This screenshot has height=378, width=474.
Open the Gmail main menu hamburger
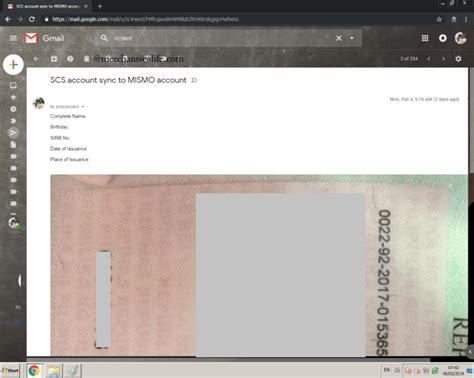[x=13, y=38]
